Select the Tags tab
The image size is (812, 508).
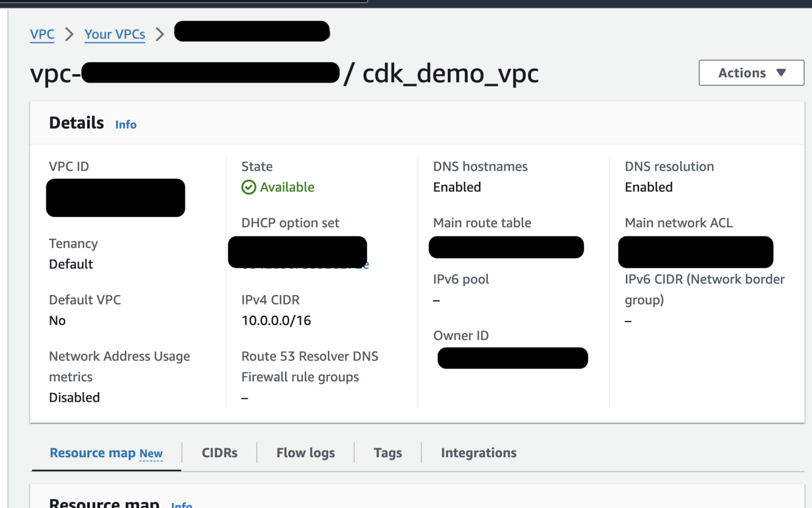click(387, 453)
